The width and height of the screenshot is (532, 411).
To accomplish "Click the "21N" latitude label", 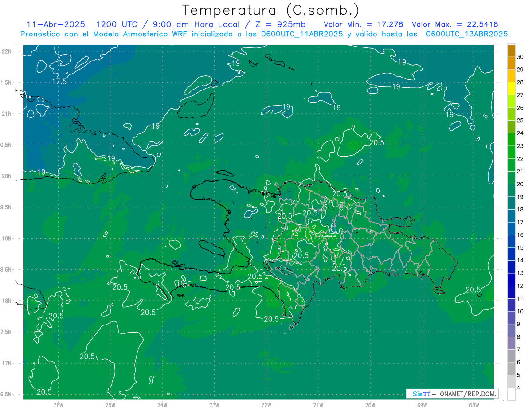I will coord(8,114).
